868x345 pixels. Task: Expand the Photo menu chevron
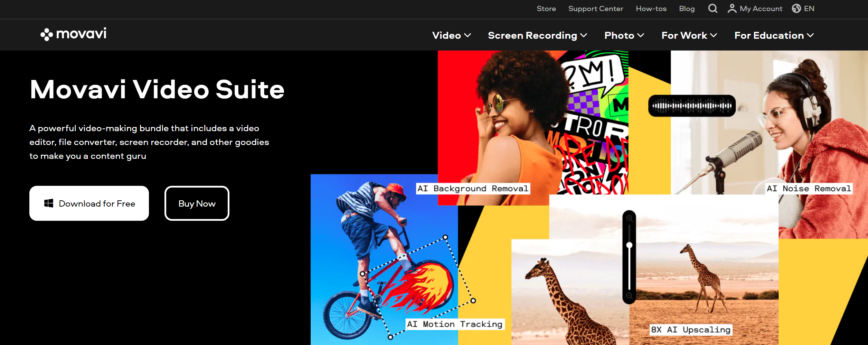tap(641, 35)
